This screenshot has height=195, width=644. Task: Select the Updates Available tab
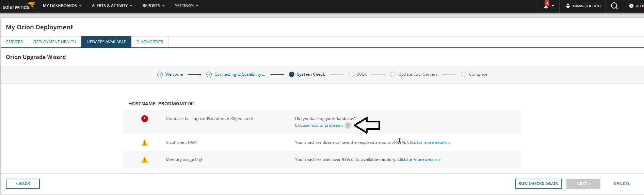click(106, 42)
